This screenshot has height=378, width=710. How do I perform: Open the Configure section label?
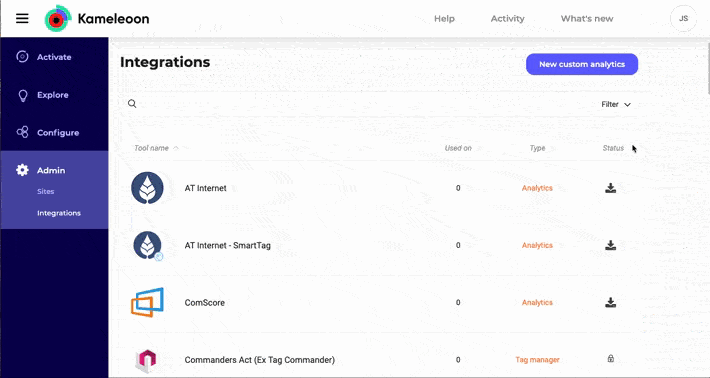tap(58, 133)
